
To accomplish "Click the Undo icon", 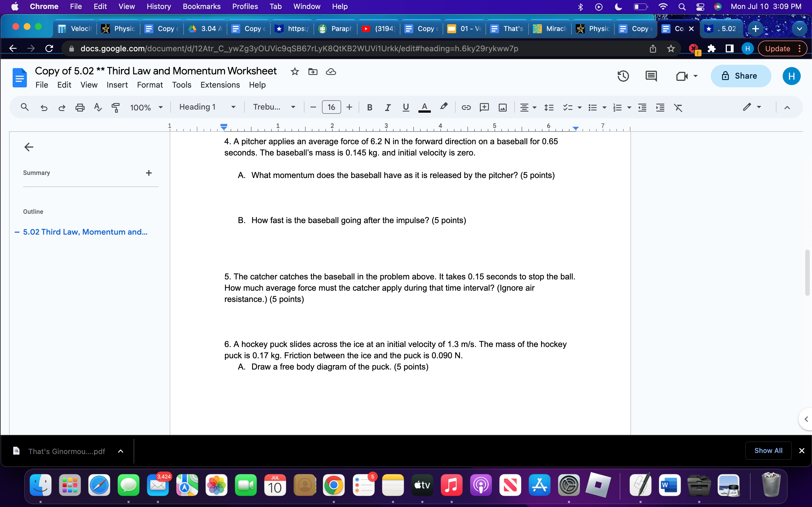I will (x=44, y=107).
